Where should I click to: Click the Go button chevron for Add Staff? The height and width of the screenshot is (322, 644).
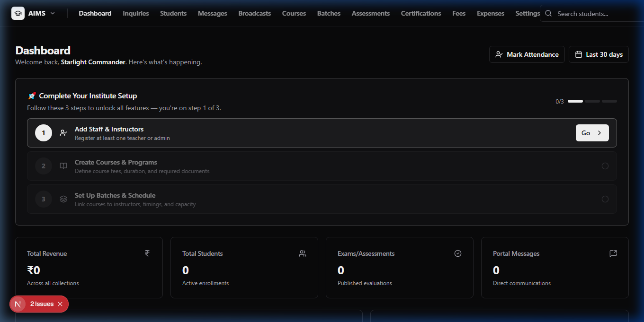[x=599, y=133]
